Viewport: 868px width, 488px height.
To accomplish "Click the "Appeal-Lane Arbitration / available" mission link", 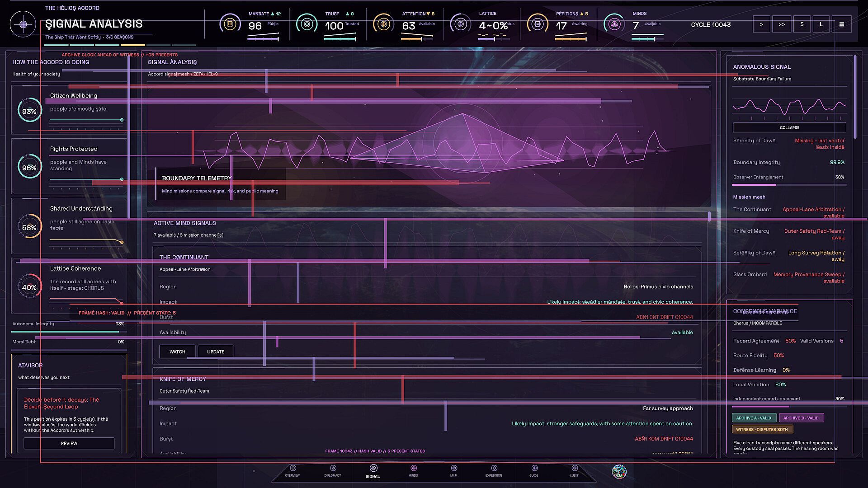I will point(813,212).
